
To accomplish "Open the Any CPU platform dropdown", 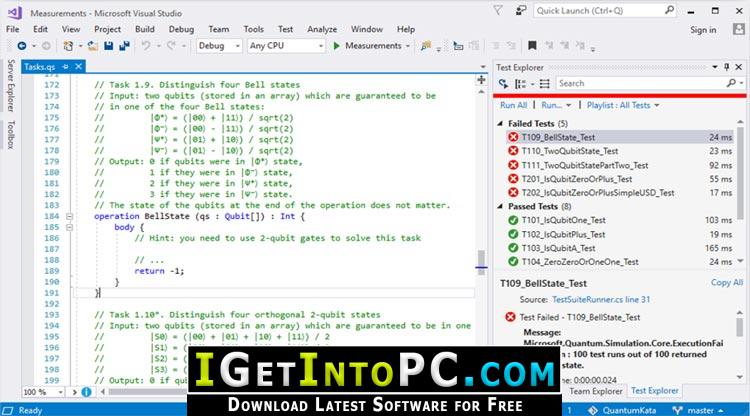I will tap(286, 46).
